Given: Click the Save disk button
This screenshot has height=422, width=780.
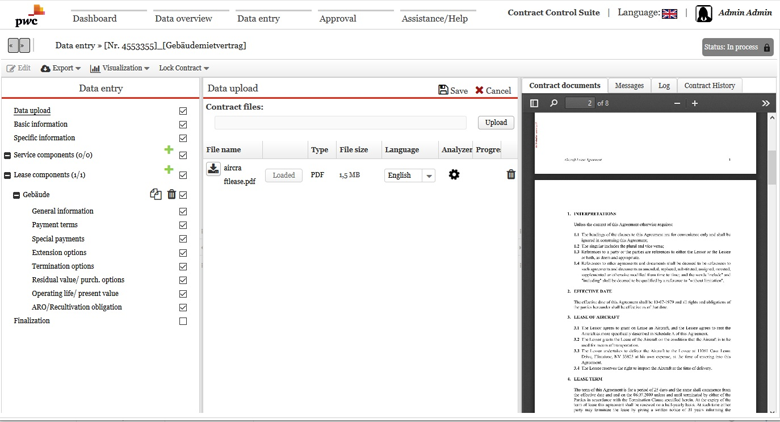Looking at the screenshot, I should pyautogui.click(x=453, y=90).
